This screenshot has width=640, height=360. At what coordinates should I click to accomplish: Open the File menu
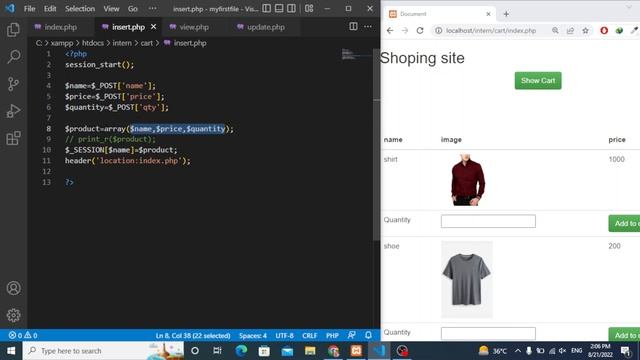click(29, 9)
